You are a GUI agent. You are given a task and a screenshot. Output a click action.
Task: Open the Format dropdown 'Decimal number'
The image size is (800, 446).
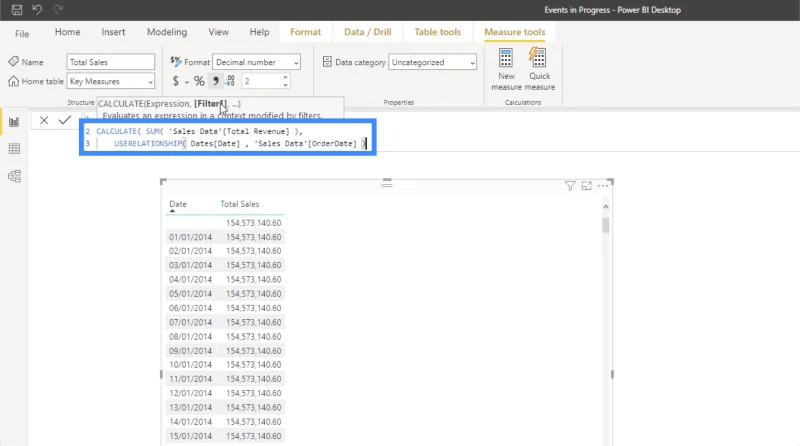coord(256,62)
